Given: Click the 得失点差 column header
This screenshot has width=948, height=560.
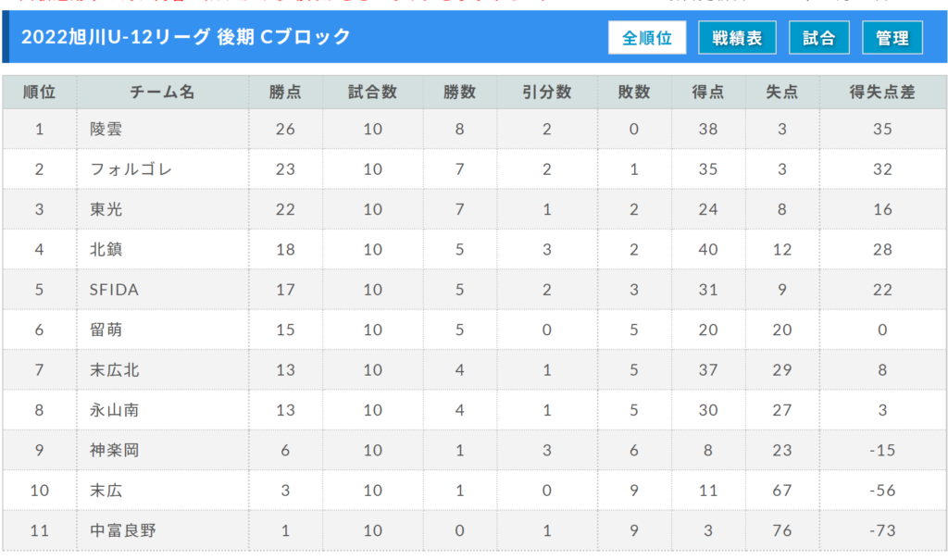Looking at the screenshot, I should pos(882,92).
